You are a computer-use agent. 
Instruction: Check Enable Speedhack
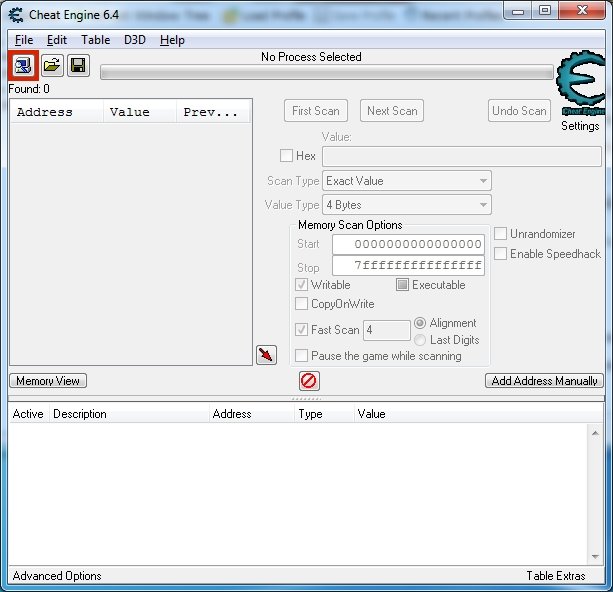[x=500, y=254]
